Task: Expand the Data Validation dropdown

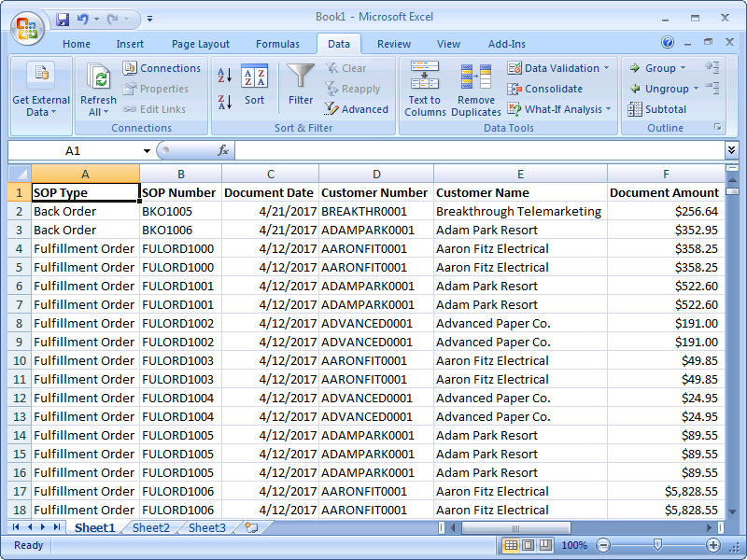Action: (606, 68)
